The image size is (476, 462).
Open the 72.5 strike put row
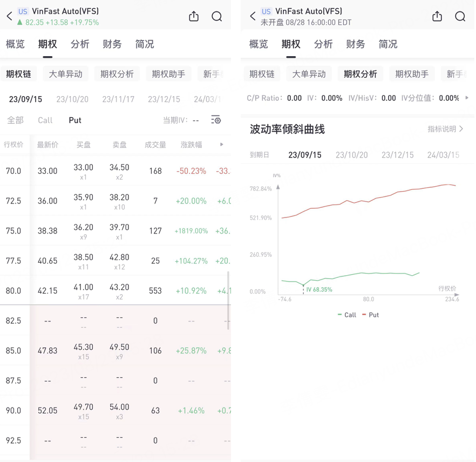click(115, 201)
